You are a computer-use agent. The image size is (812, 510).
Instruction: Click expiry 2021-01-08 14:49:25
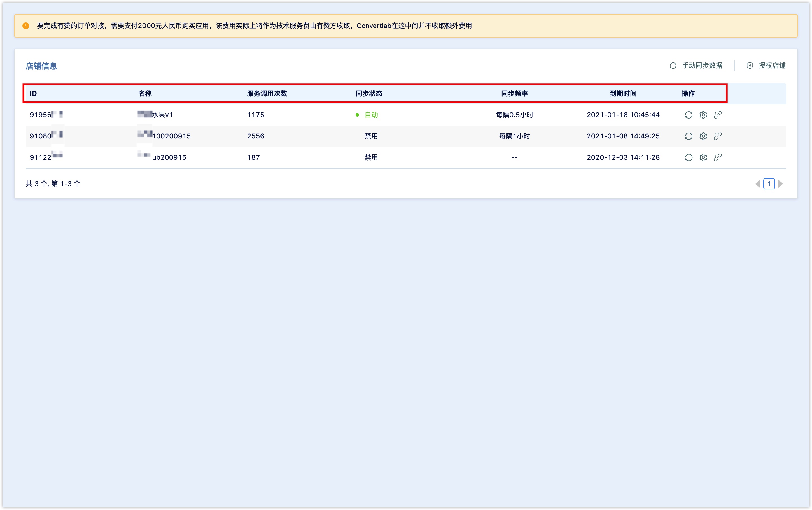(623, 136)
